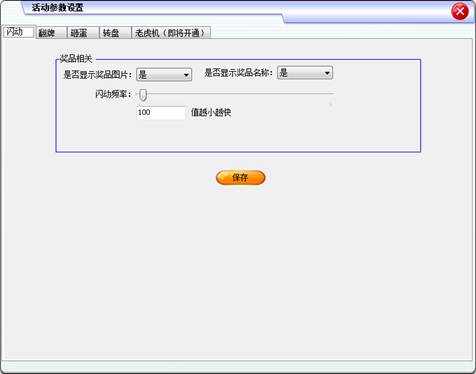Click the arrow of the 奖品名称 combo box
476x374 pixels.
pyautogui.click(x=327, y=73)
